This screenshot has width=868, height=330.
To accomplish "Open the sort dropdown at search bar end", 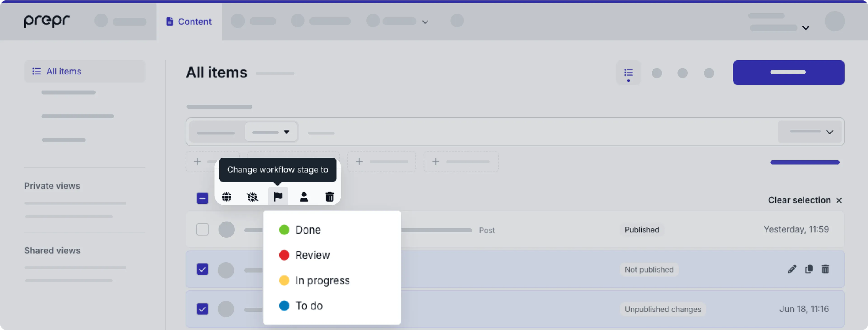I will 810,132.
